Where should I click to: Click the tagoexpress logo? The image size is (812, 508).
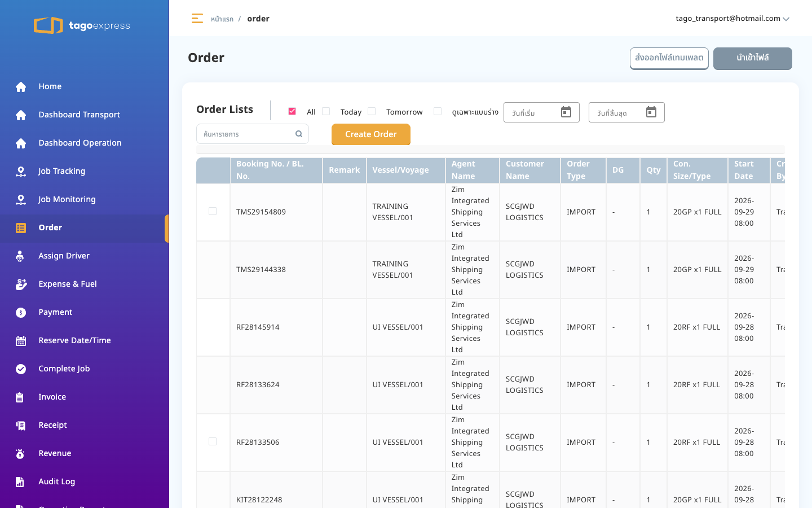coord(82,25)
